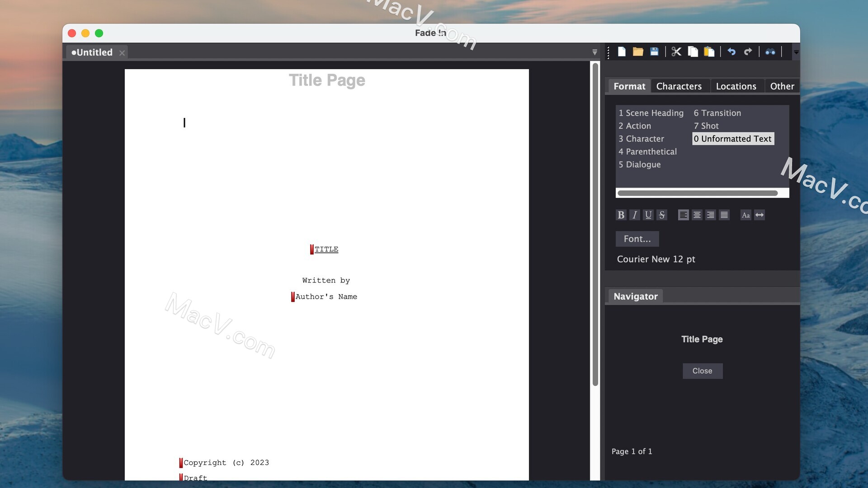Screen dimensions: 868x488
Task: Switch to the Characters tab
Action: 679,86
